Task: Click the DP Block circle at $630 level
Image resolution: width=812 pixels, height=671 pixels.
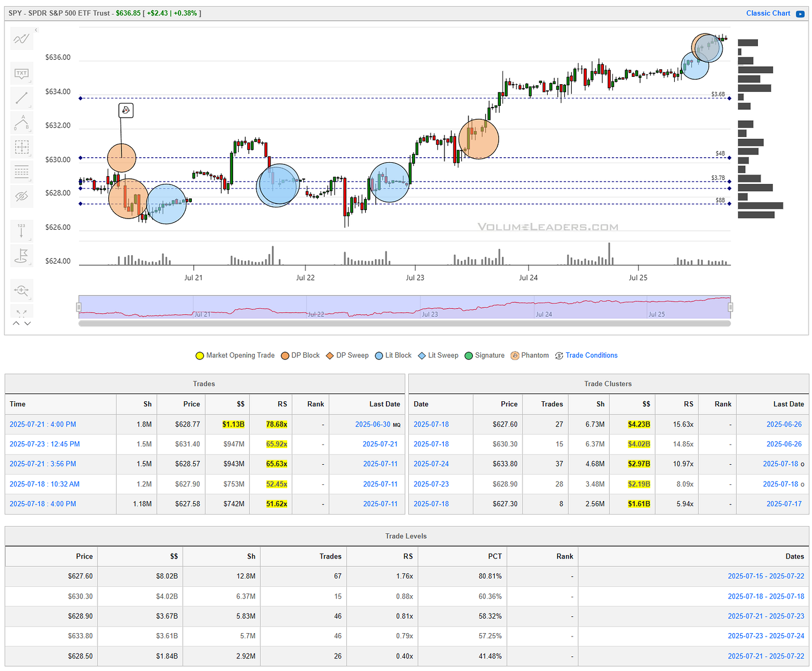Action: point(122,158)
